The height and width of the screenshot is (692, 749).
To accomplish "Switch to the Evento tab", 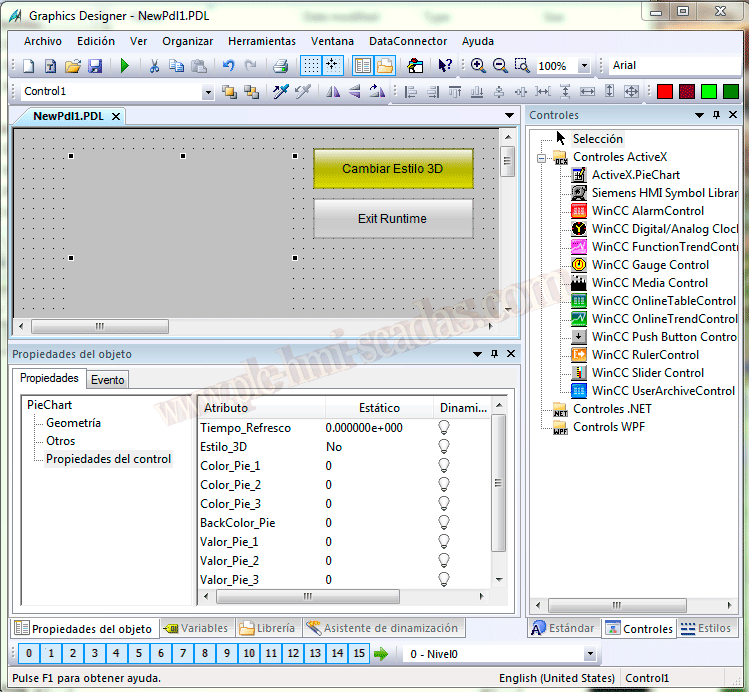I will pos(107,379).
